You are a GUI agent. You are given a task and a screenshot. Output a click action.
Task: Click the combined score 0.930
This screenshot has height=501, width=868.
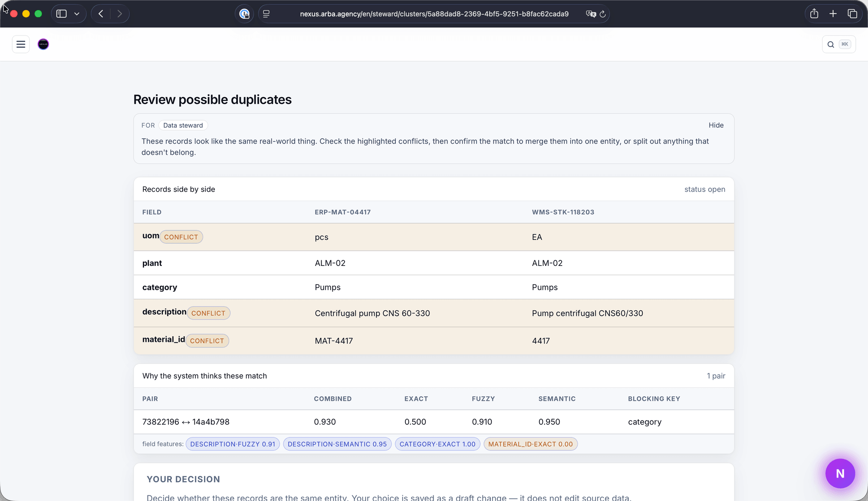click(x=325, y=422)
